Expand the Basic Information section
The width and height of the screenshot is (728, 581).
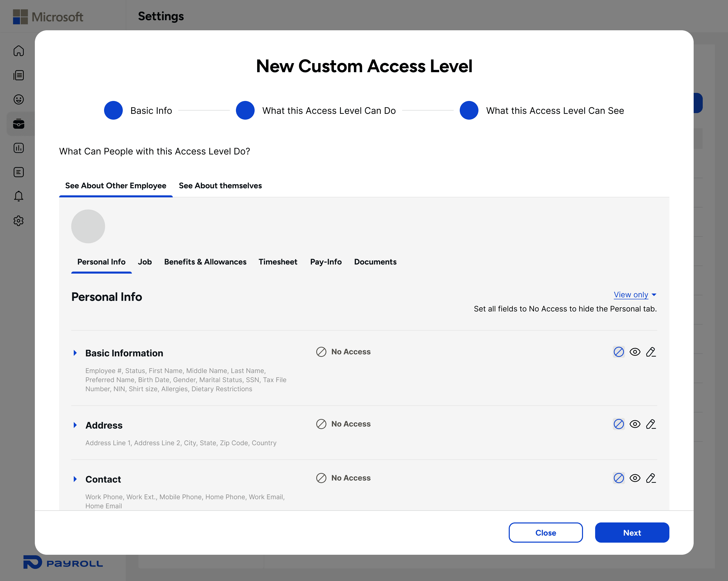75,353
